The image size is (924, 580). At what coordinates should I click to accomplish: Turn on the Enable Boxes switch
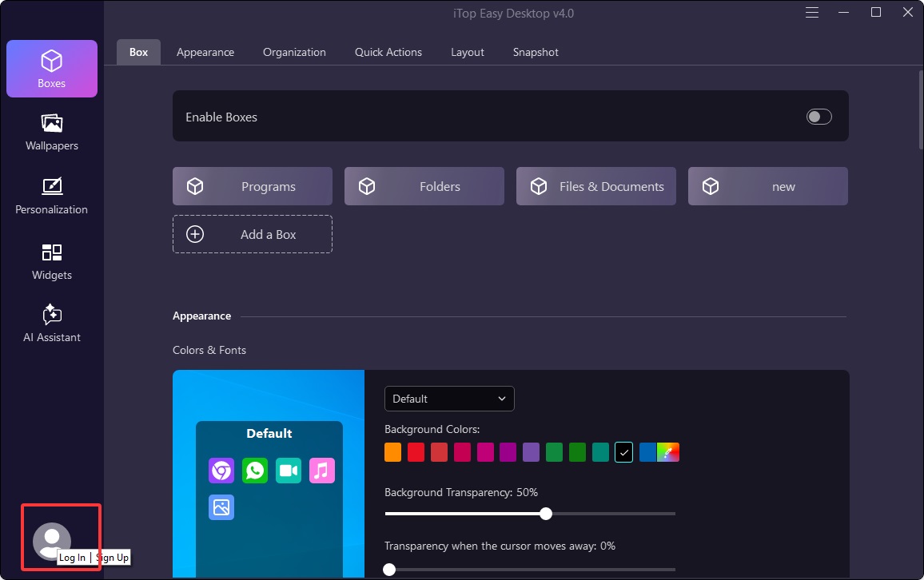coord(818,117)
